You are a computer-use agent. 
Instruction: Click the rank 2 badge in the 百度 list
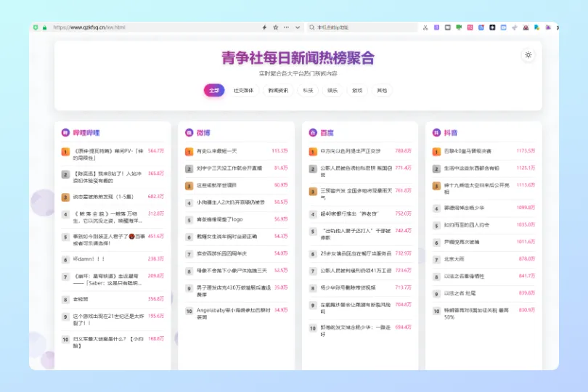pyautogui.click(x=313, y=169)
